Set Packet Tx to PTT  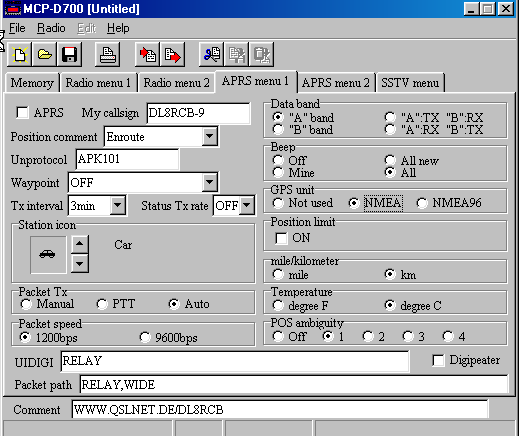click(x=102, y=304)
